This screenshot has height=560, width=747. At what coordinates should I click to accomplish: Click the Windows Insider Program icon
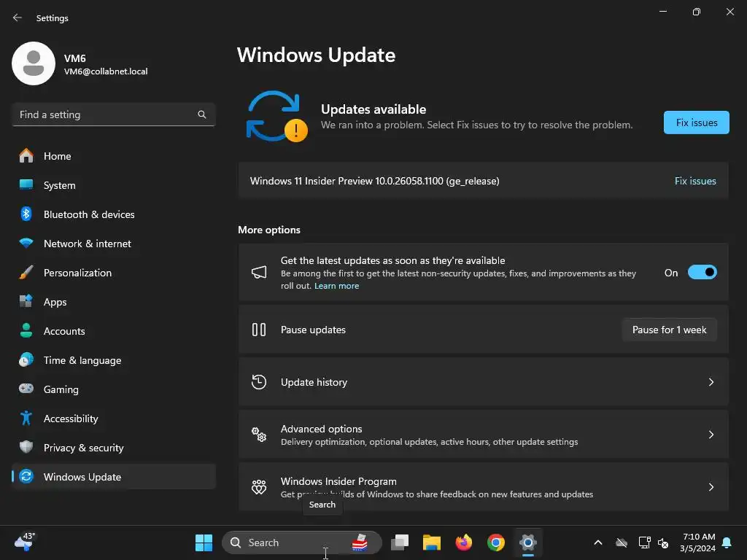(x=259, y=486)
